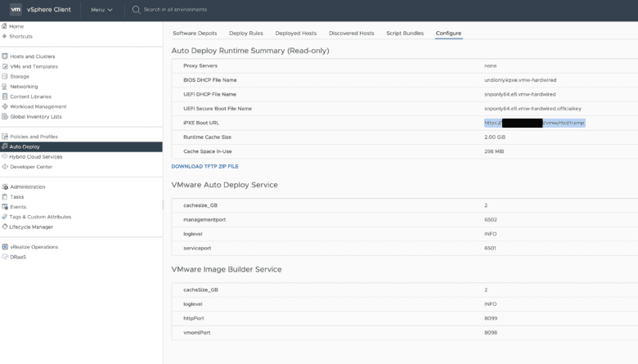The width and height of the screenshot is (638, 364).
Task: Click the DRaaS cloud icon
Action: click(5, 257)
